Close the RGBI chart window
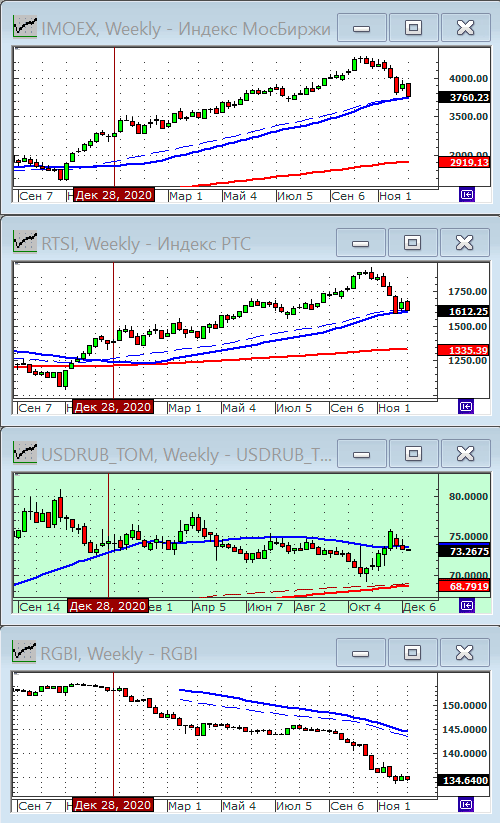500x823 pixels. (x=464, y=652)
